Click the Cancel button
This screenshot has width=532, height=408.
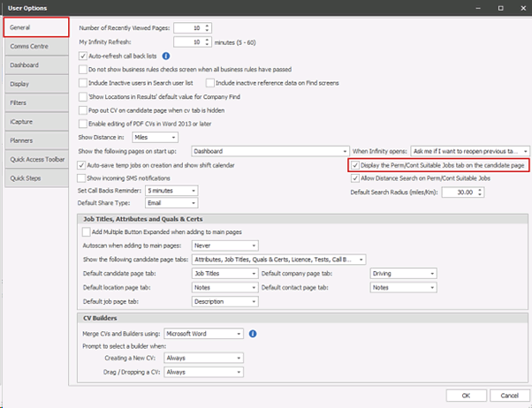pyautogui.click(x=500, y=395)
